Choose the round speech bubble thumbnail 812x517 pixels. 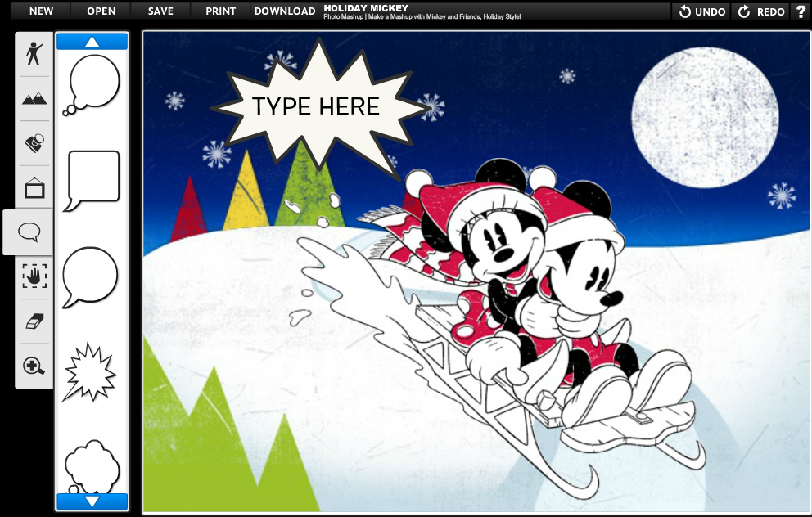click(91, 278)
